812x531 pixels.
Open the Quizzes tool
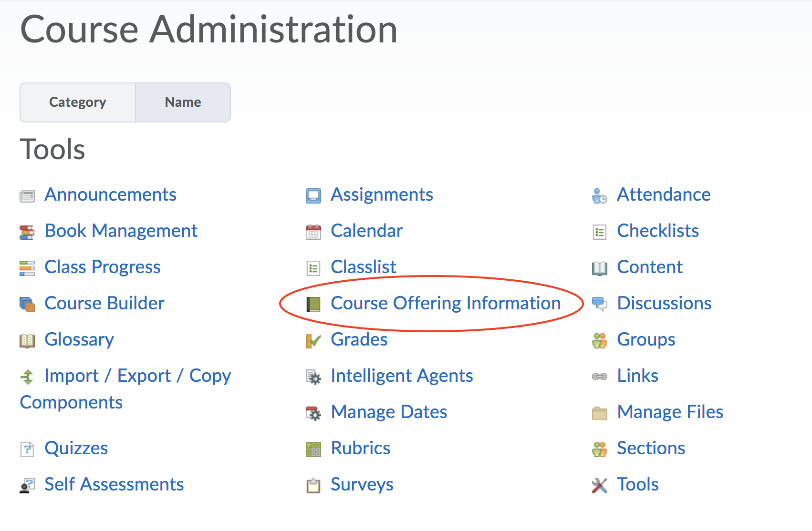76,448
